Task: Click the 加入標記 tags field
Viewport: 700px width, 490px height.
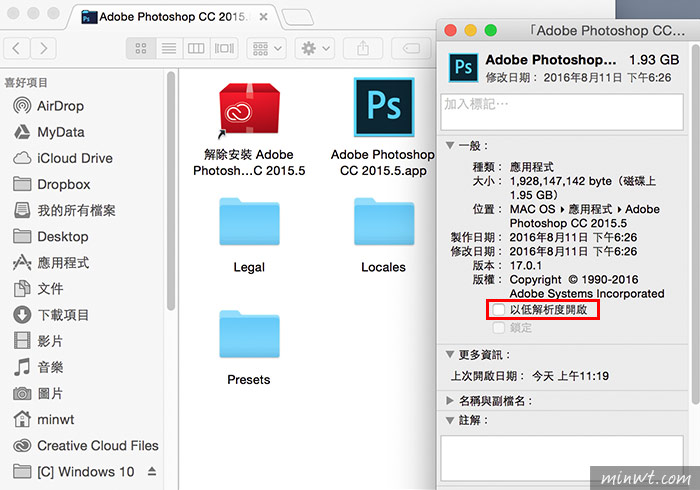Action: 562,112
